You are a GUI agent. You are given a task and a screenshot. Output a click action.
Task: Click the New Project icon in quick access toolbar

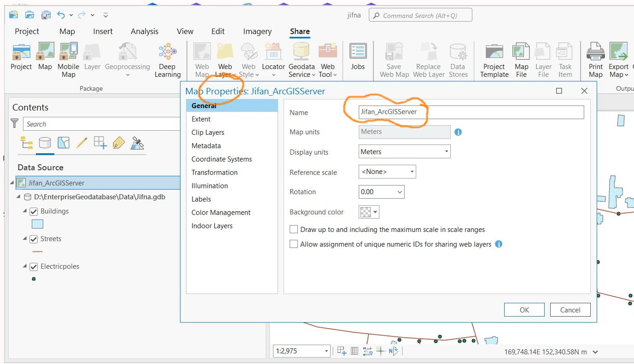(14, 15)
